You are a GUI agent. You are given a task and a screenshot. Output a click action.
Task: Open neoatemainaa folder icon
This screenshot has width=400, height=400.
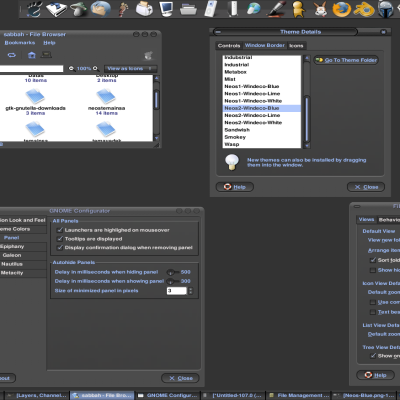pyautogui.click(x=106, y=97)
